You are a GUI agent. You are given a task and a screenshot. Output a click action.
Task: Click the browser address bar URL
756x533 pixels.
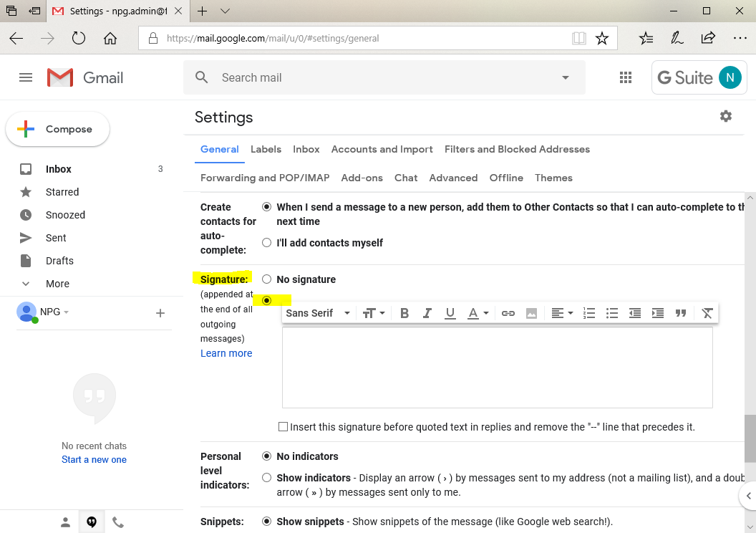click(273, 38)
